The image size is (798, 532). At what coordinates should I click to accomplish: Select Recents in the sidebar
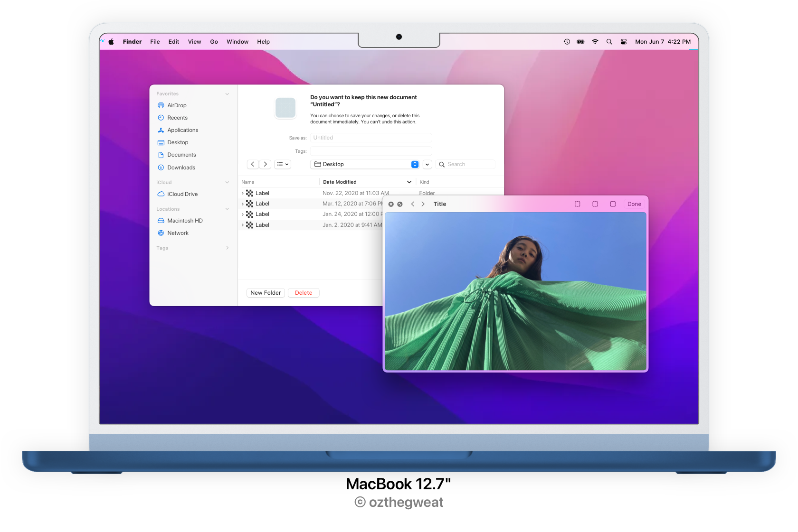click(x=176, y=117)
